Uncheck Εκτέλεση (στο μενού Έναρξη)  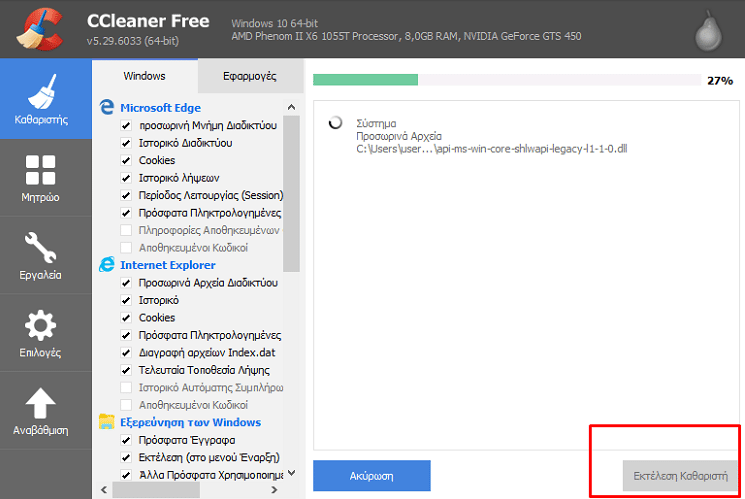pos(126,458)
